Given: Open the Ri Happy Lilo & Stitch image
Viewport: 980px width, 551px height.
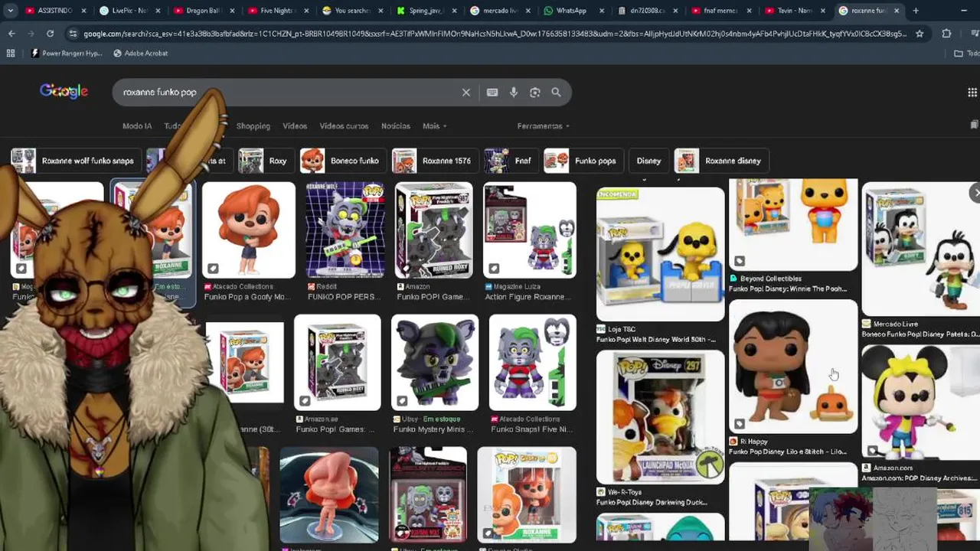Looking at the screenshot, I should (x=793, y=367).
